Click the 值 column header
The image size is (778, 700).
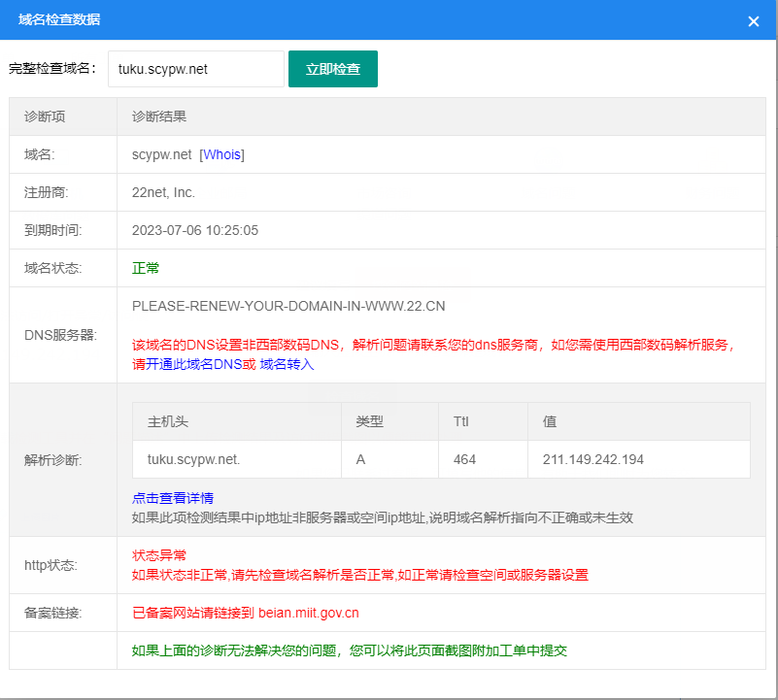coord(550,422)
